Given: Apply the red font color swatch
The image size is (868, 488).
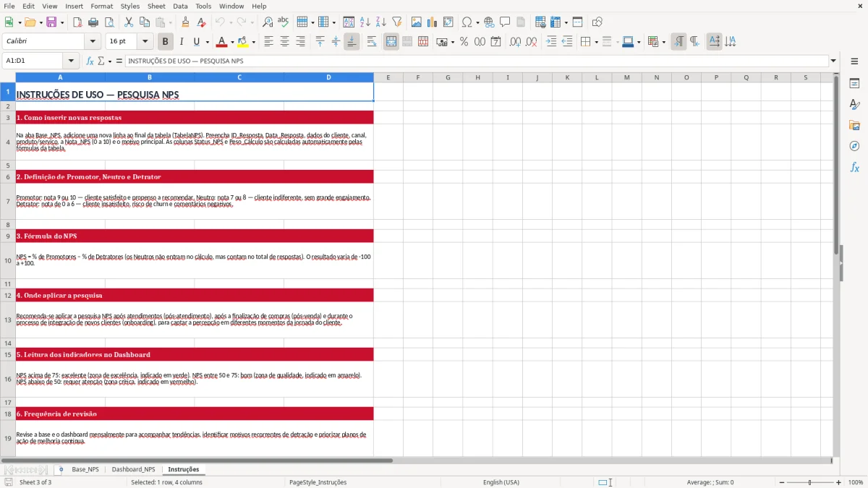Looking at the screenshot, I should pyautogui.click(x=222, y=42).
